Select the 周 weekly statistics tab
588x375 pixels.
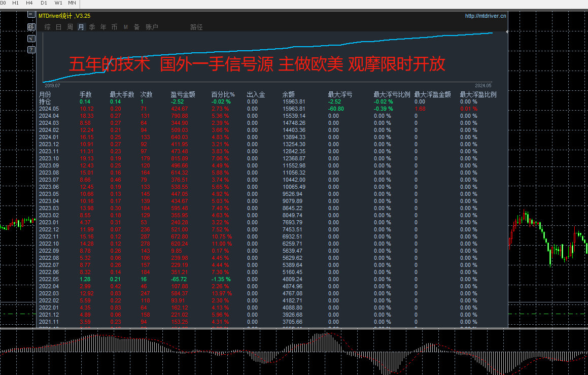70,27
